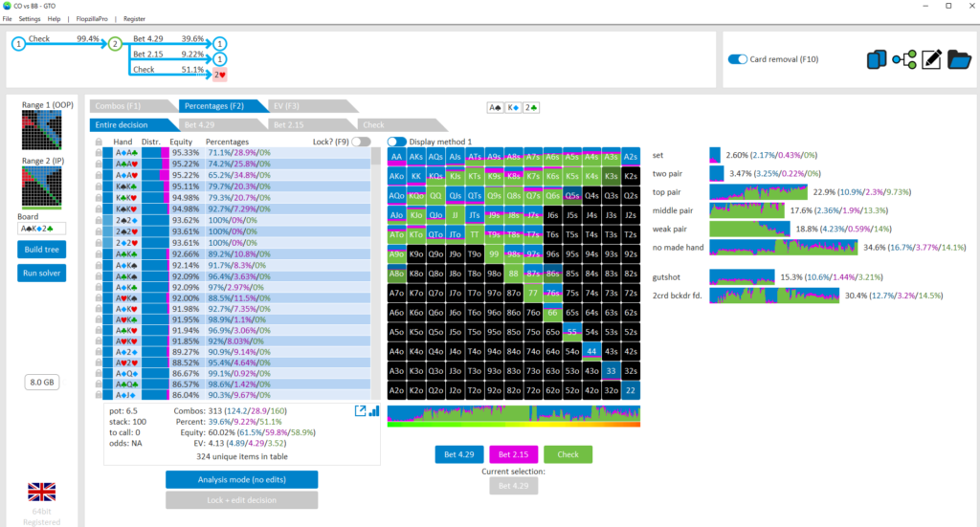980x527 pixels.
Task: Open the decision tree diagram icon
Action: [x=903, y=60]
